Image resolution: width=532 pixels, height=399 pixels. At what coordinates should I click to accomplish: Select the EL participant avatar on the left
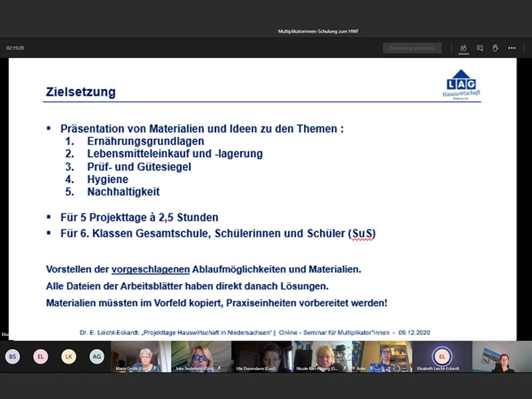point(41,356)
